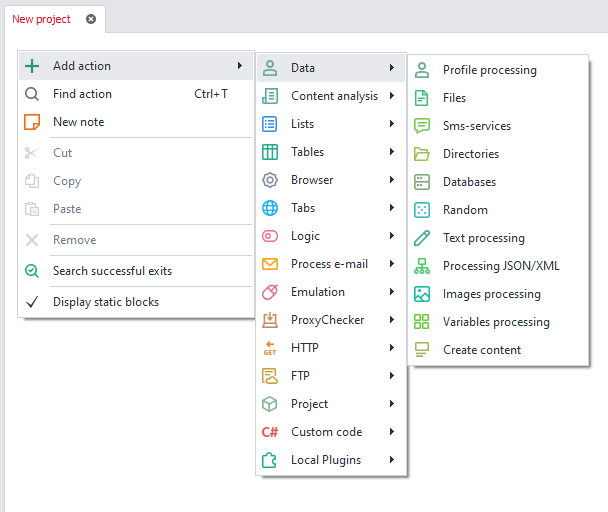
Task: Click the green plus icon beside Add action
Action: click(32, 66)
